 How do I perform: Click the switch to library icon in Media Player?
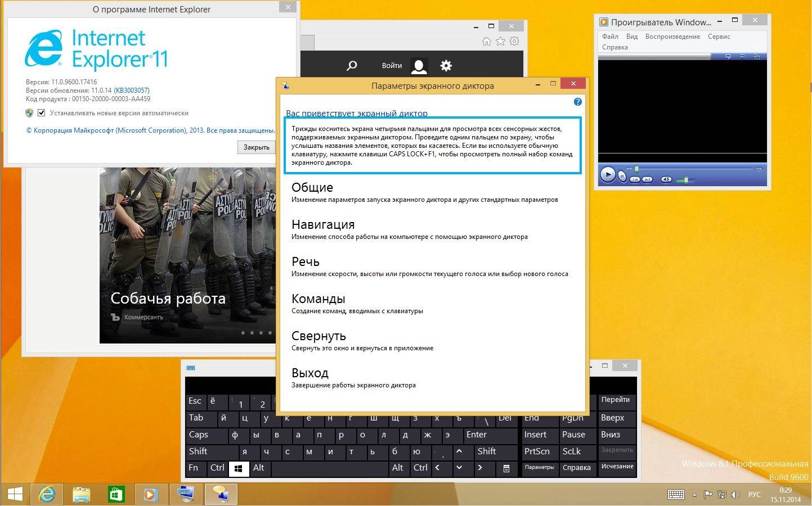coord(757,56)
